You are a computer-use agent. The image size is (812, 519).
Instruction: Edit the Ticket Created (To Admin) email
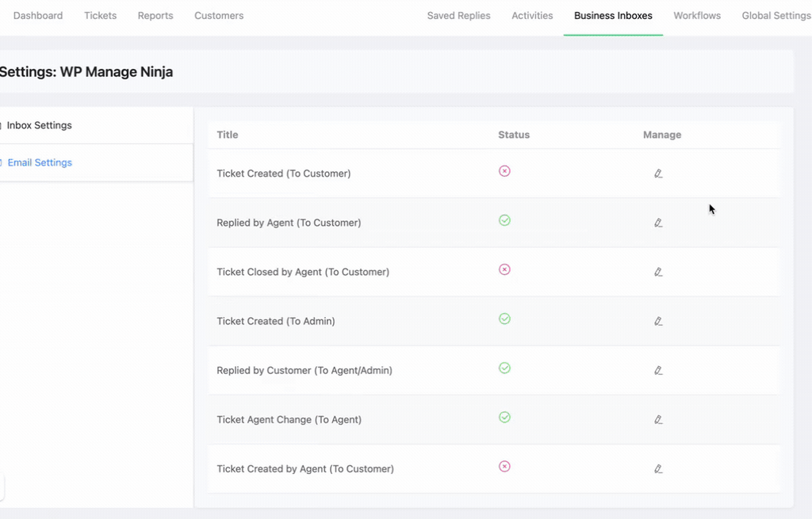click(658, 321)
